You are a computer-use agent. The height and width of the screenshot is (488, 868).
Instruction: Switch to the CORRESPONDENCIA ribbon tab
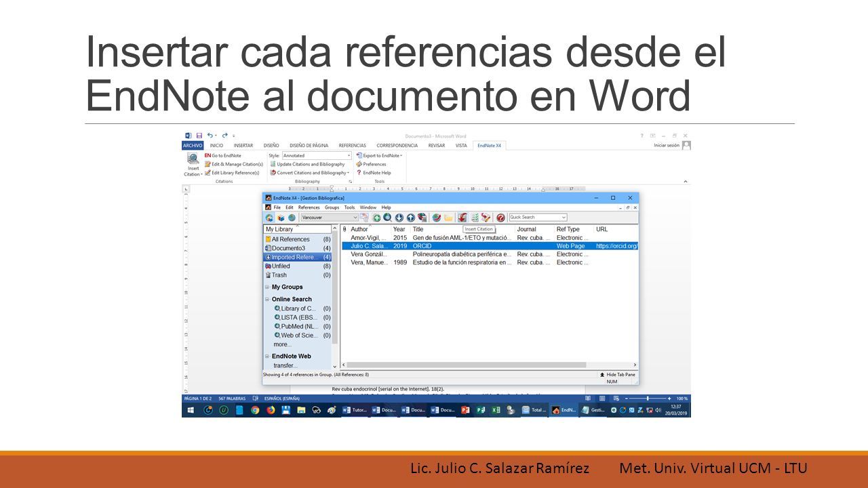(x=397, y=145)
